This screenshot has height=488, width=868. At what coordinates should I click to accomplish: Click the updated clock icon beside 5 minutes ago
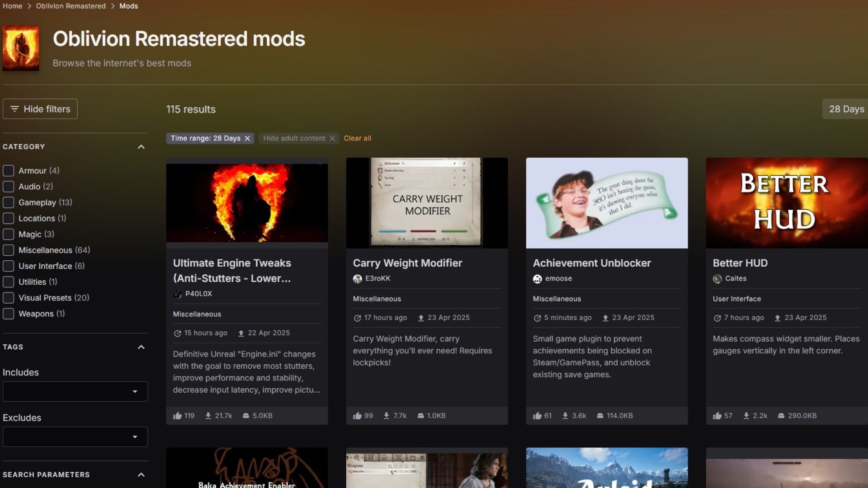[537, 318]
